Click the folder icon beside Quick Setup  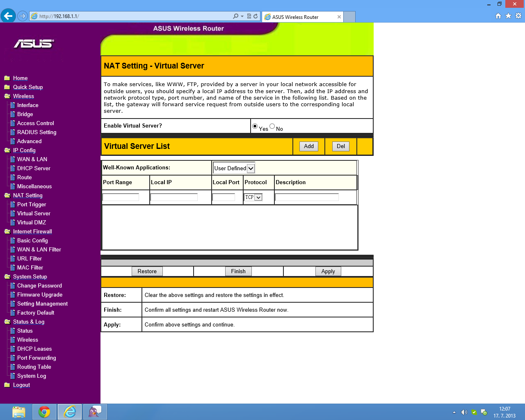(7, 87)
